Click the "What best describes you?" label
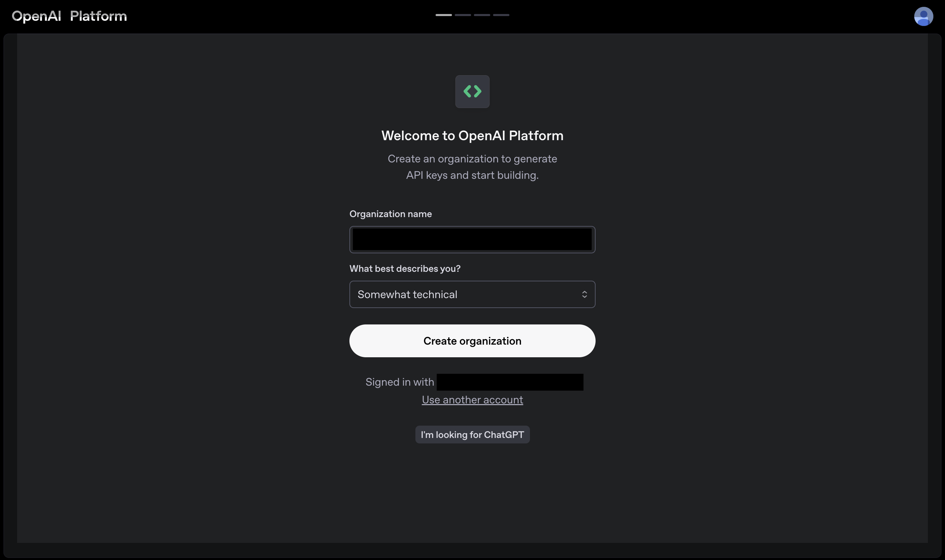 404,269
